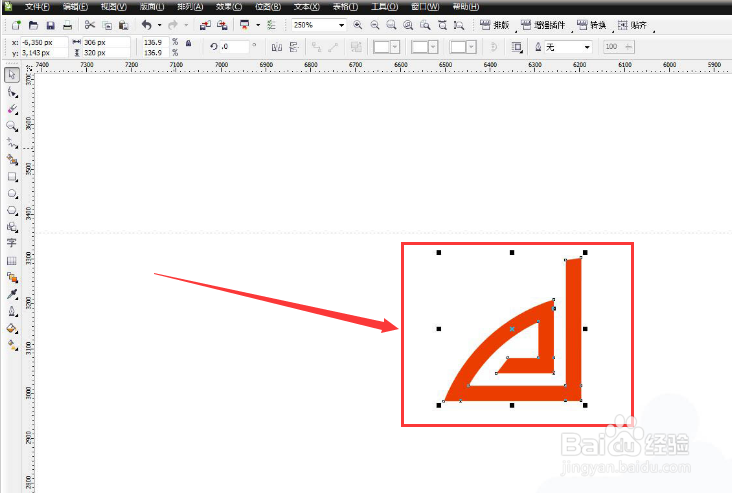732x493 pixels.
Task: Open the second line style dropdown
Action: point(433,47)
